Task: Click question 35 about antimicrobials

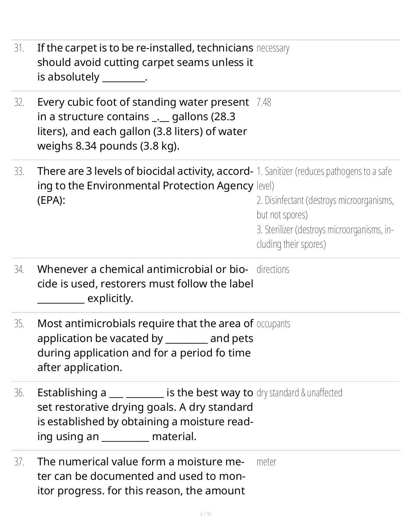Action: (145, 345)
